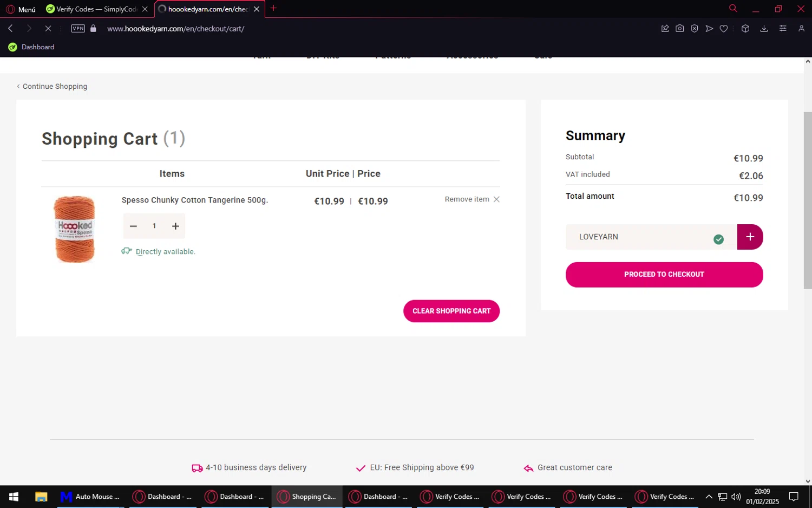Add page to bookmarks with heart icon
The height and width of the screenshot is (508, 812).
724,28
